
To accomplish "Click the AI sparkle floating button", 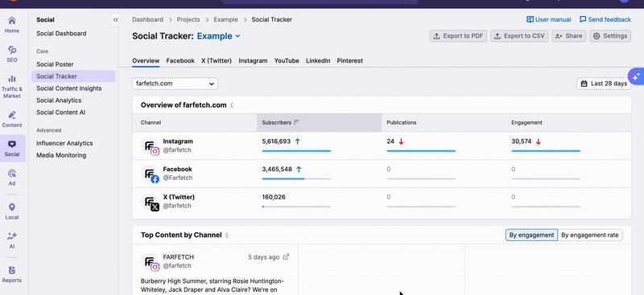I will tap(636, 76).
